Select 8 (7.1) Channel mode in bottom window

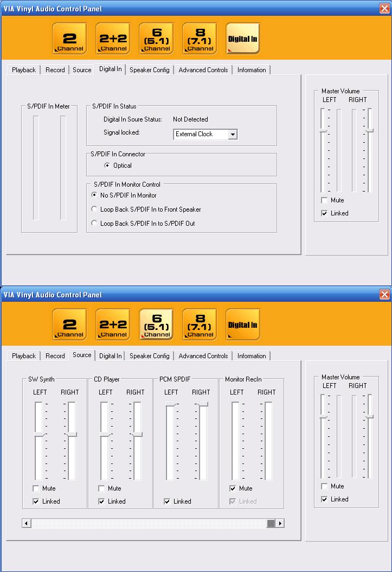pos(200,325)
